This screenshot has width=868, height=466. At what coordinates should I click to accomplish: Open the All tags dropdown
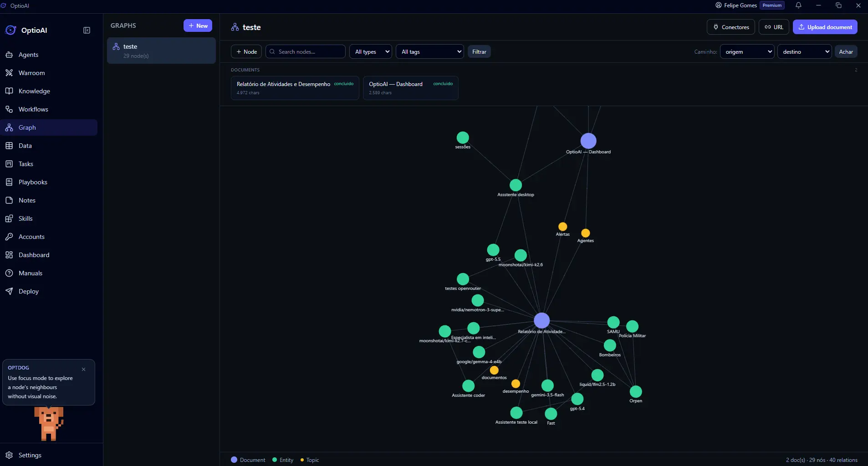[430, 51]
